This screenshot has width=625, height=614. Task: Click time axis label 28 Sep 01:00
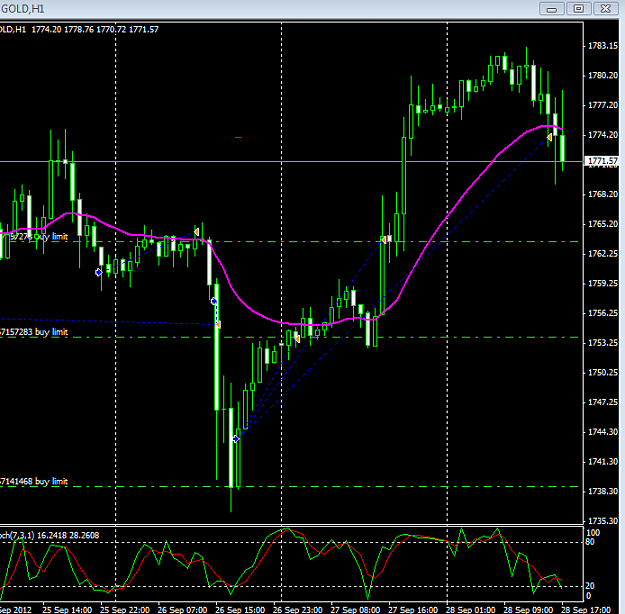(x=471, y=610)
